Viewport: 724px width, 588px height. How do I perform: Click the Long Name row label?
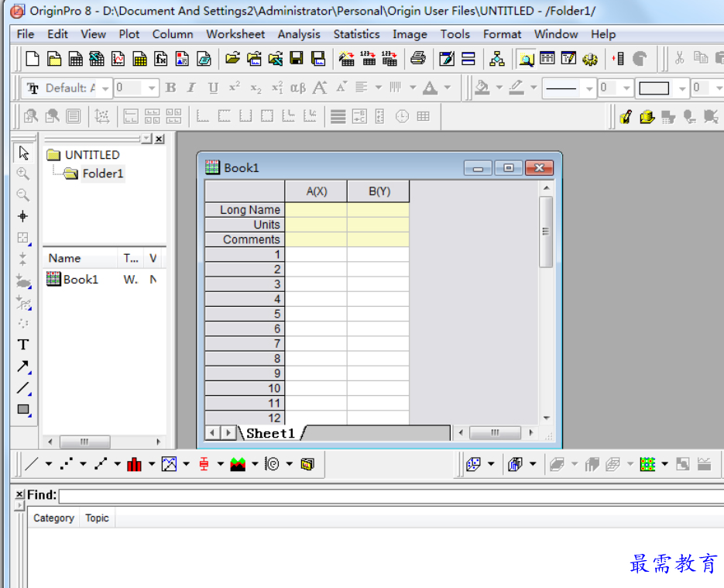(245, 210)
